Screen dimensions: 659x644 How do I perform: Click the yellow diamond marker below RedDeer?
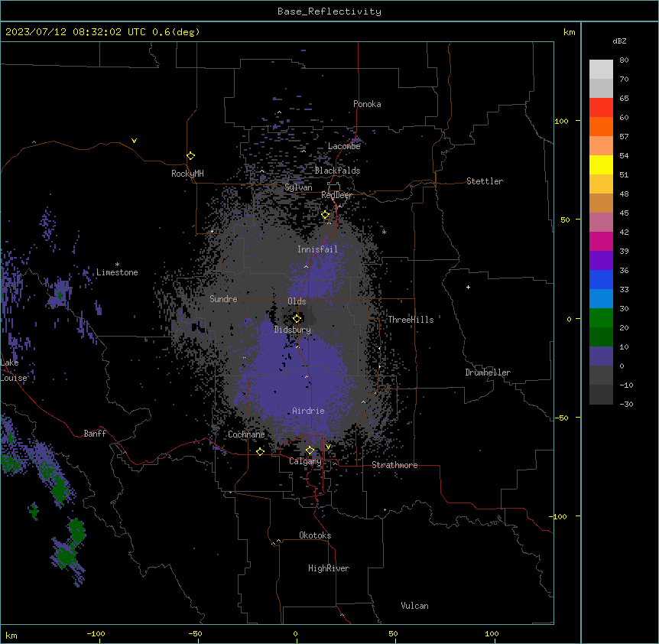pyautogui.click(x=326, y=215)
